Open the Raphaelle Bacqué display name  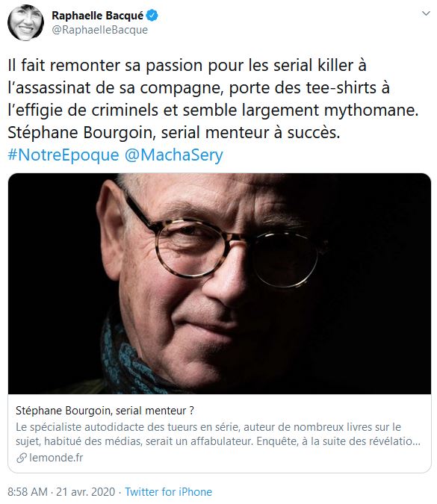coord(97,16)
